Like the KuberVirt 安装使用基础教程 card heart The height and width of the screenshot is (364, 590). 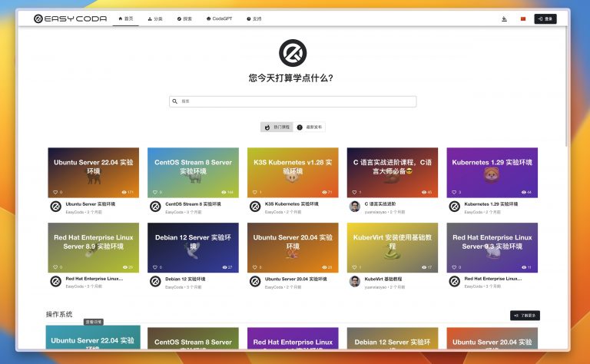[x=354, y=267]
